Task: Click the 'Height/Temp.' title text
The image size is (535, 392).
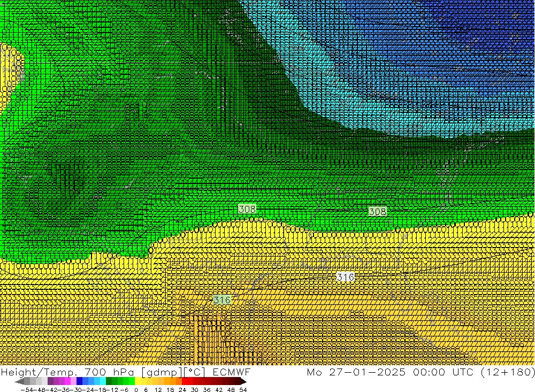Action: [39, 372]
